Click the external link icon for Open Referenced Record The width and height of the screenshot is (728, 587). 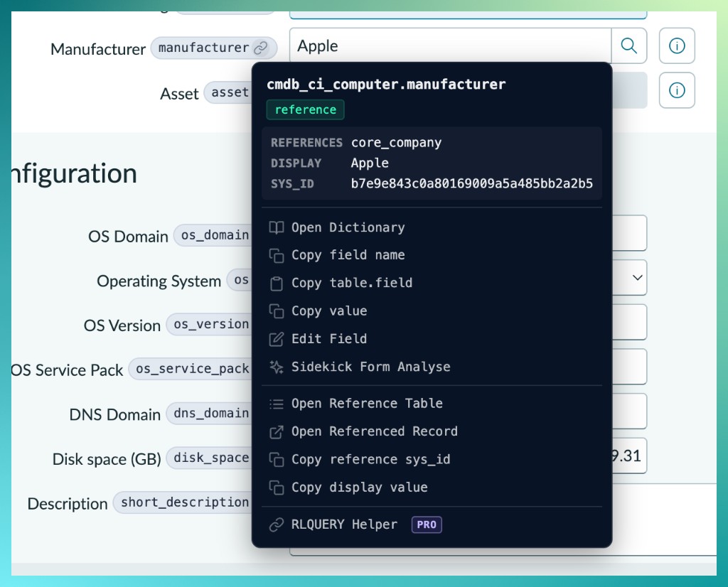click(277, 431)
